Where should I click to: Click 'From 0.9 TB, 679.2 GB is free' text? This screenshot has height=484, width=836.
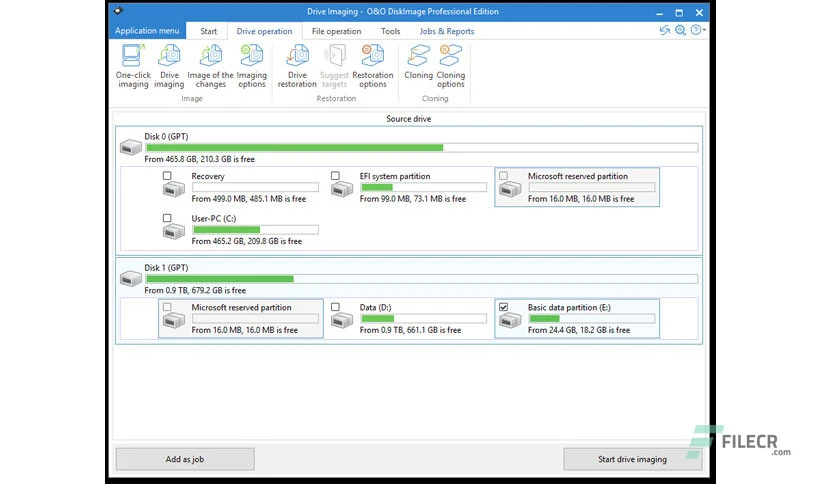(195, 291)
